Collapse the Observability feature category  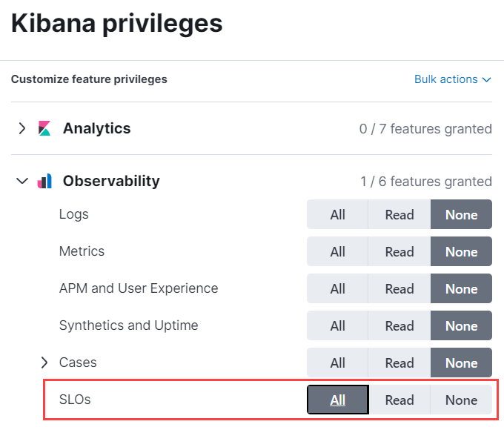coord(22,181)
